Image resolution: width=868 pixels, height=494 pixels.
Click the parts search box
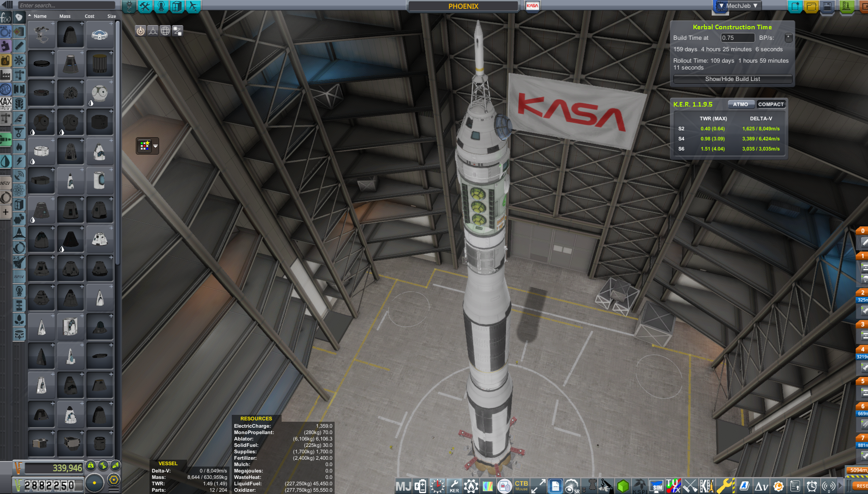coord(66,5)
